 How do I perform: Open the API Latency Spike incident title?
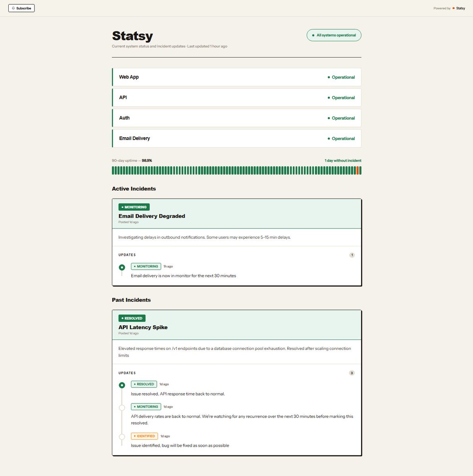coord(143,327)
